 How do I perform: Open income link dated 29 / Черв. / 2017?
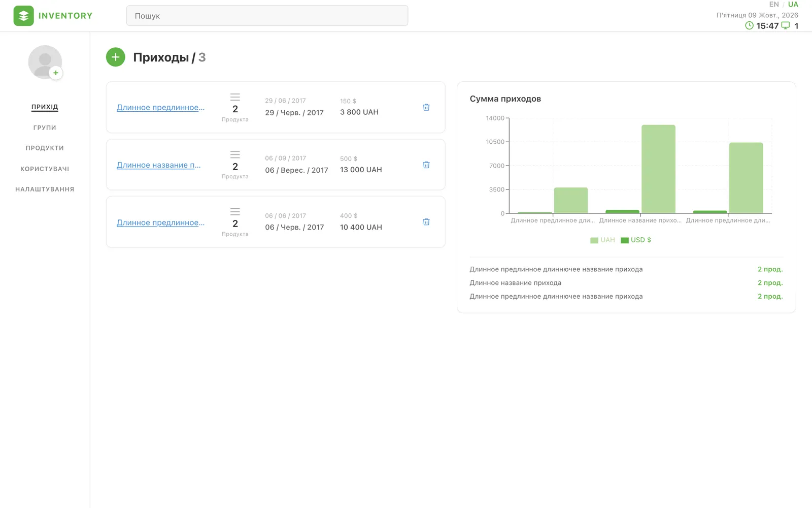click(x=161, y=107)
